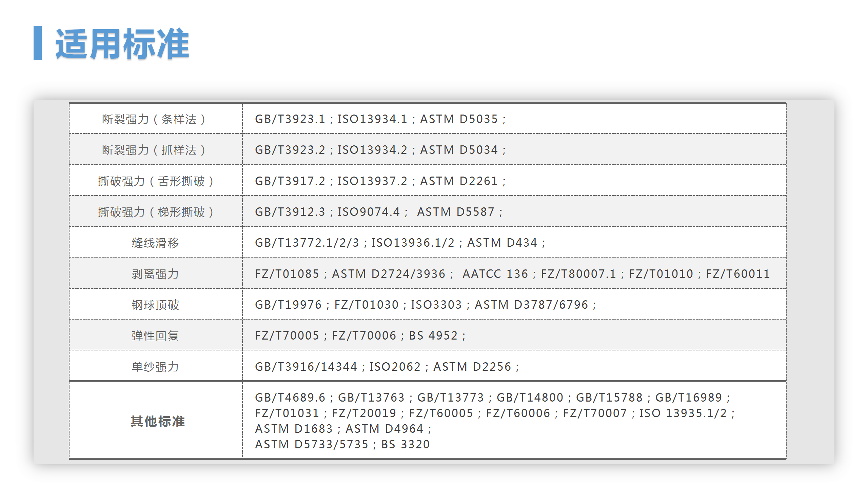Image resolution: width=868 pixels, height=488 pixels.
Task: Click the GB/T13772.1/2/3 standards line
Action: click(307, 243)
